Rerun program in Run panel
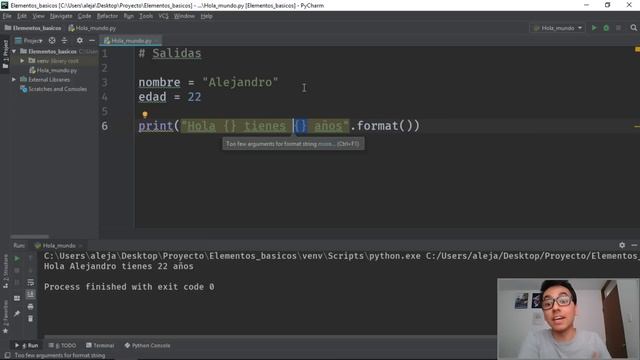 pyautogui.click(x=17, y=258)
